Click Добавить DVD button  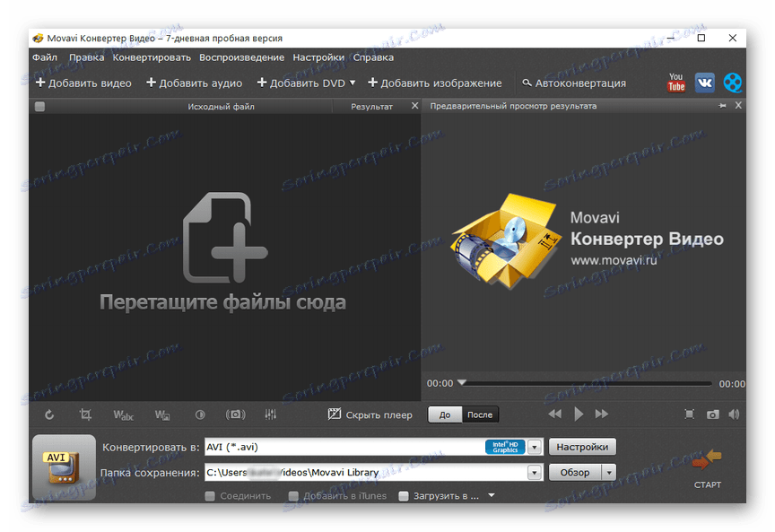301,83
